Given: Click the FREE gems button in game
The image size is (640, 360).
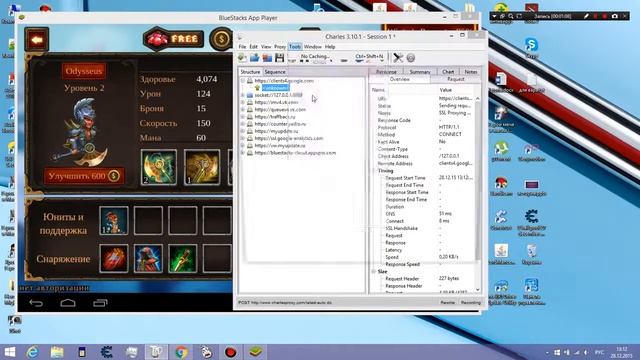Looking at the screenshot, I should click(x=174, y=39).
